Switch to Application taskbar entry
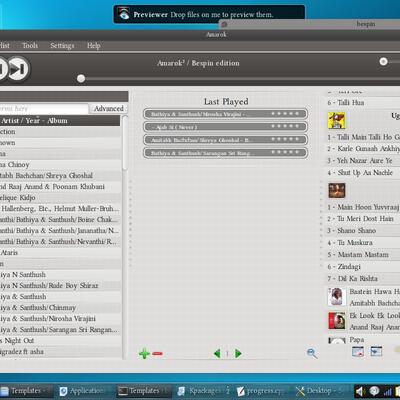400x400 pixels. coord(82,391)
